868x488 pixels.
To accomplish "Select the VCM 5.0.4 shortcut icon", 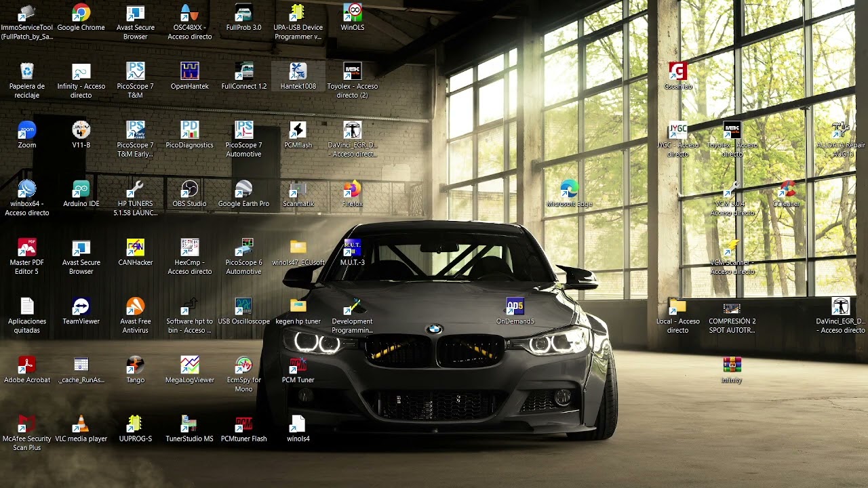I will pos(732,188).
